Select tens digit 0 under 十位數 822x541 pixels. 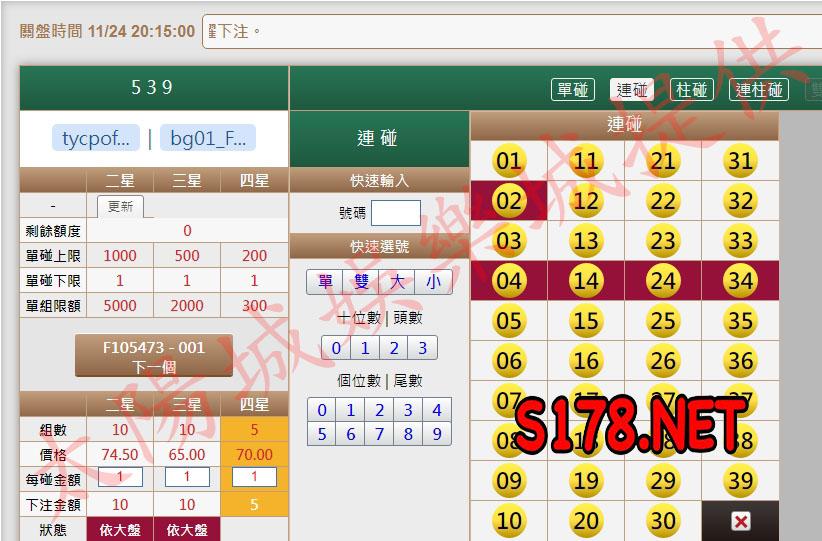point(336,348)
